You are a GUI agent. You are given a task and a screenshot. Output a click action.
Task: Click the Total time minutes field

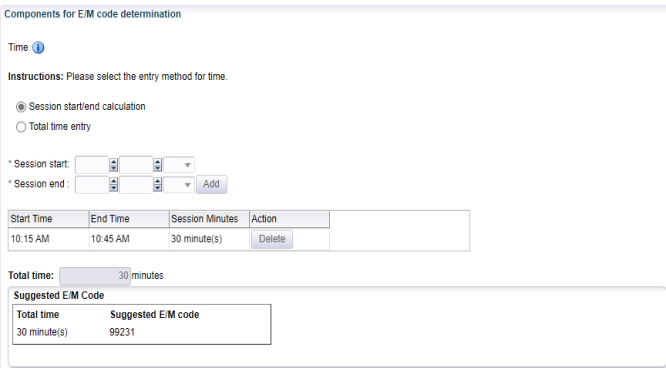pos(95,276)
